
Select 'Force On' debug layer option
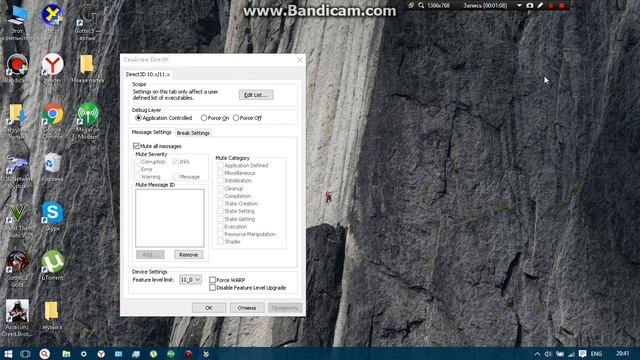(x=204, y=118)
